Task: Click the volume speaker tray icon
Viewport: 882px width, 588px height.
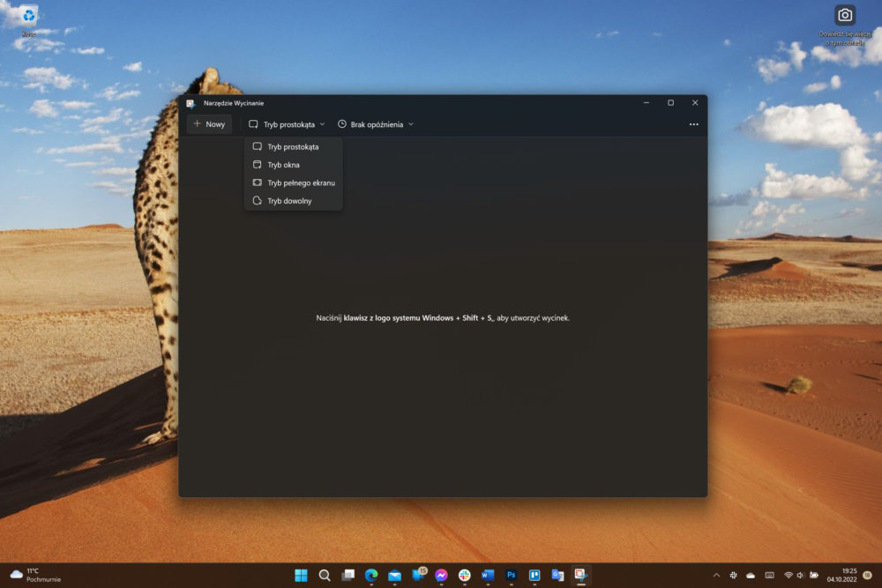Action: point(801,575)
